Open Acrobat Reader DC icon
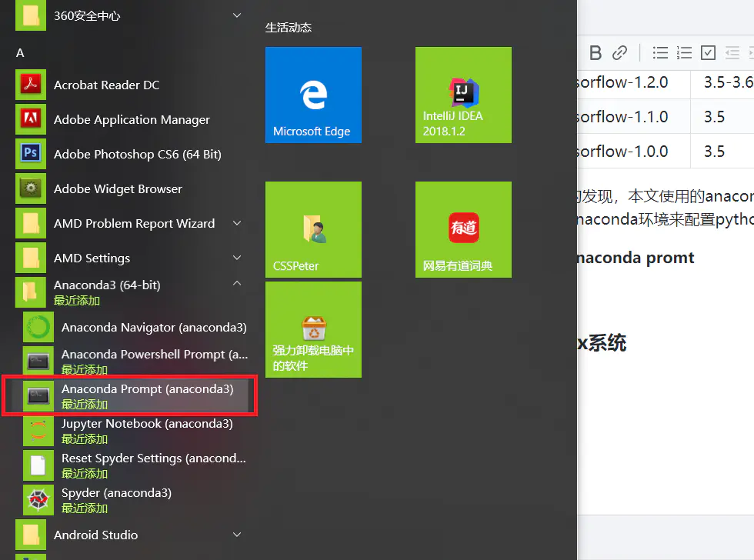 (31, 85)
